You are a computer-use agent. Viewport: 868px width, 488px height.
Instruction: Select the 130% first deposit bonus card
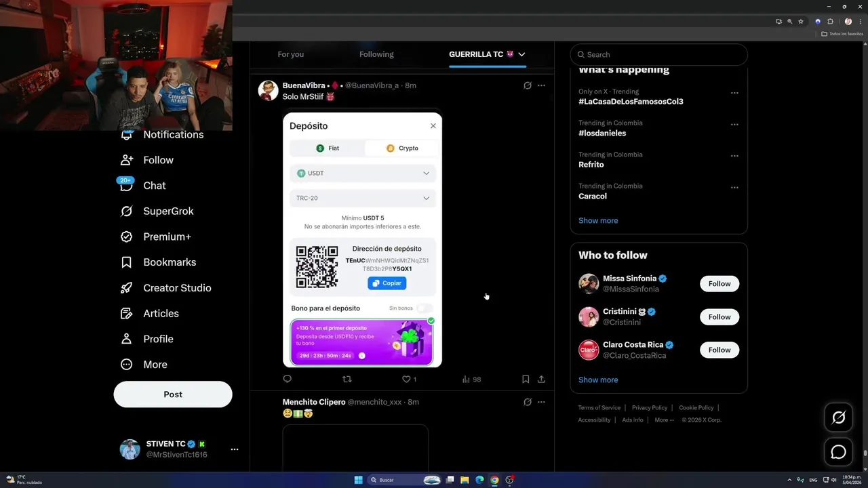tap(362, 342)
